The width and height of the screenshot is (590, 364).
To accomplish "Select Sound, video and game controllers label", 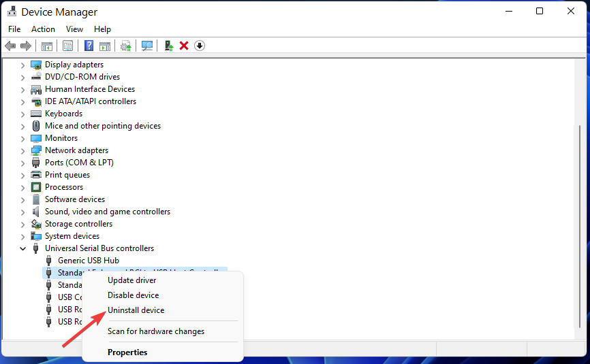I will [x=107, y=212].
